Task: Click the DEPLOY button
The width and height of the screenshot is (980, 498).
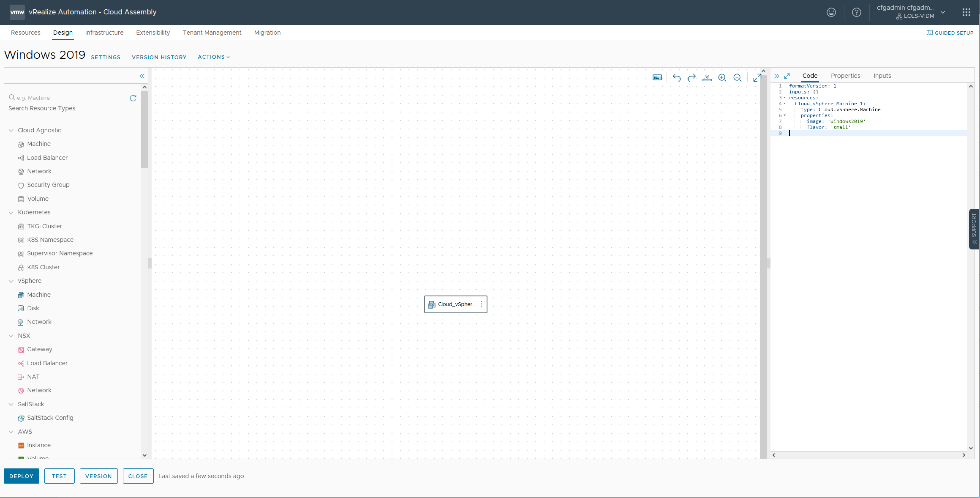Action: point(22,476)
